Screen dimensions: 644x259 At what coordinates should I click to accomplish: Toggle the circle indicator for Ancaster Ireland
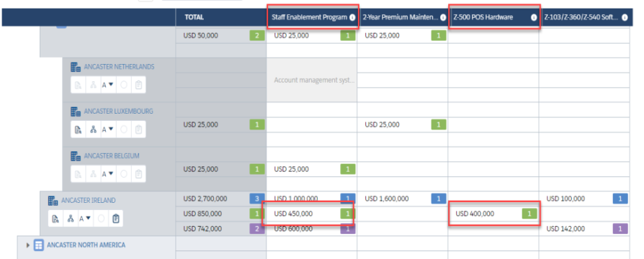tap(101, 219)
